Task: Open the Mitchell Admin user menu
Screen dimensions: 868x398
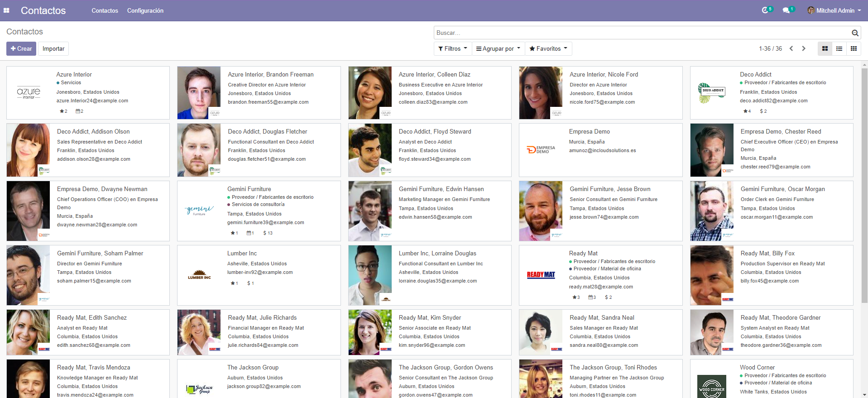Action: pyautogui.click(x=834, y=10)
